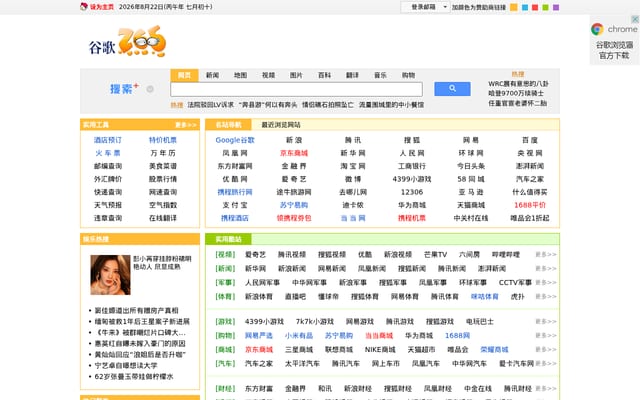Click hot topic 法院驳回LV诉求
The width and height of the screenshot is (640, 400).
coord(211,105)
